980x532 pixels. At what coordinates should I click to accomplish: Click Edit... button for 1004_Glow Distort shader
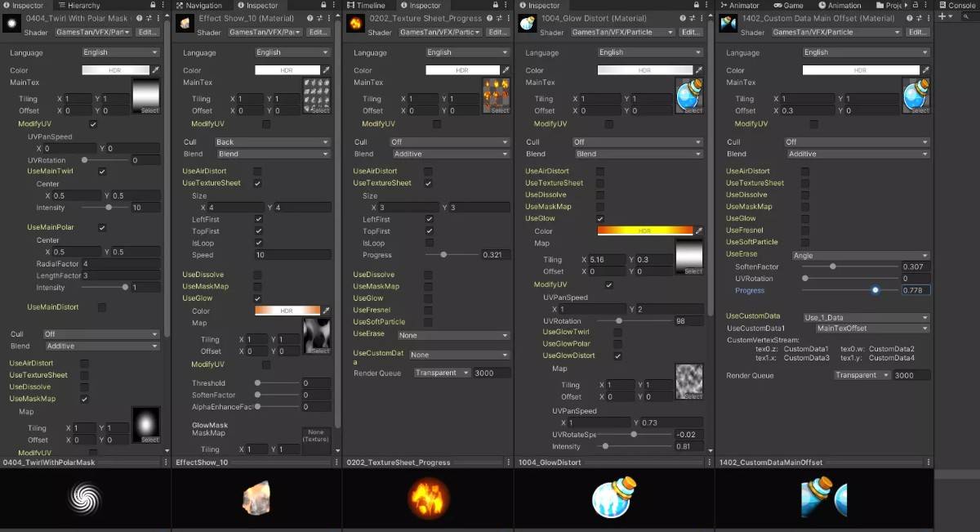691,33
